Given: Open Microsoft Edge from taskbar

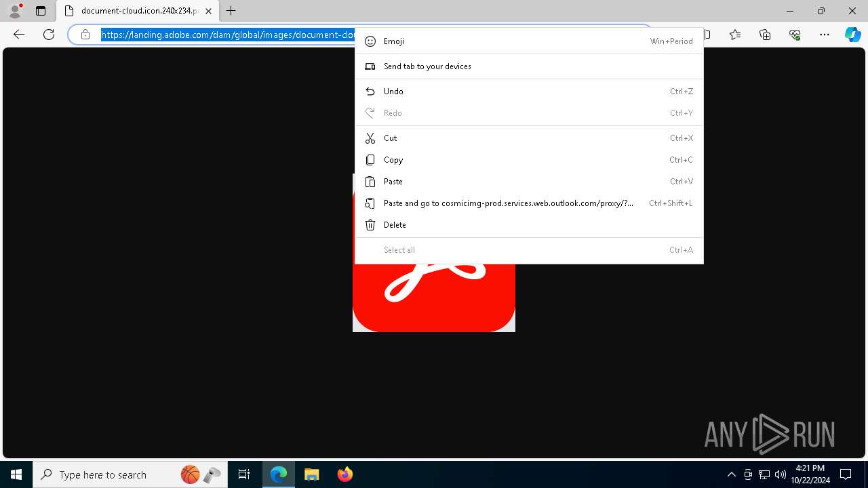Looking at the screenshot, I should 279,474.
